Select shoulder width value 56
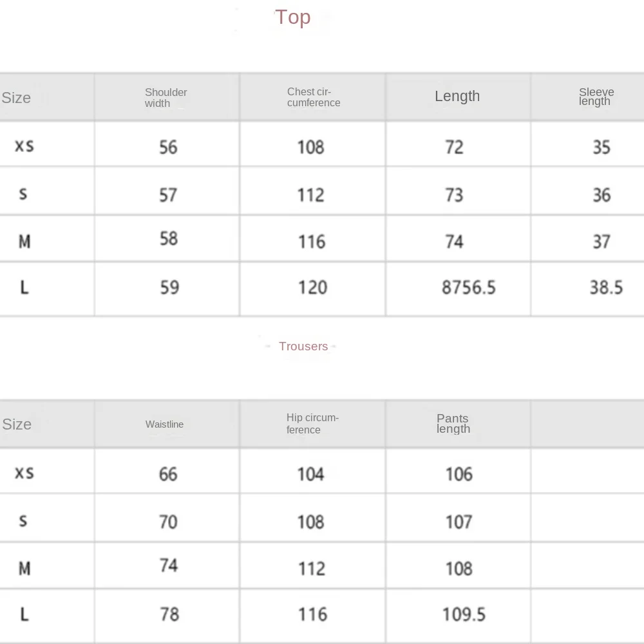The height and width of the screenshot is (644, 644). pyautogui.click(x=168, y=147)
